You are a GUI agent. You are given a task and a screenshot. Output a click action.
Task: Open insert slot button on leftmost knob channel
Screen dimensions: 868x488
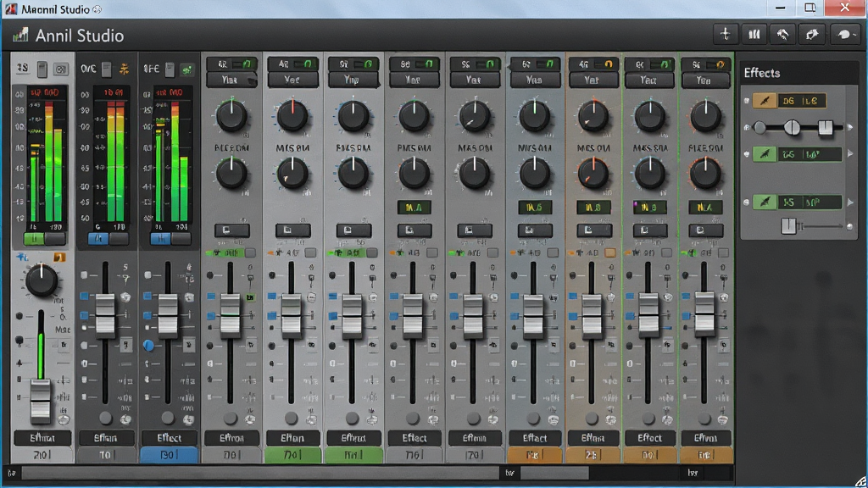coord(231,230)
